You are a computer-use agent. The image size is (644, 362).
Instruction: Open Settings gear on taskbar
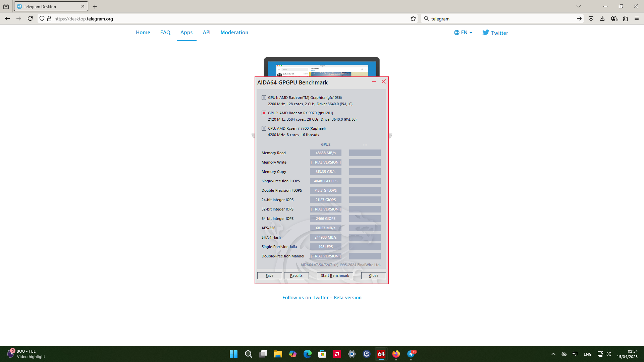point(352,354)
